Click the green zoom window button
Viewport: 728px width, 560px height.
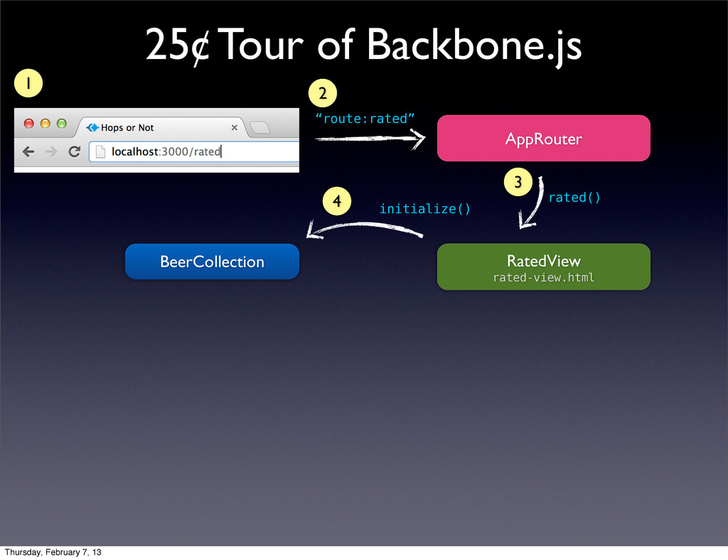[61, 124]
